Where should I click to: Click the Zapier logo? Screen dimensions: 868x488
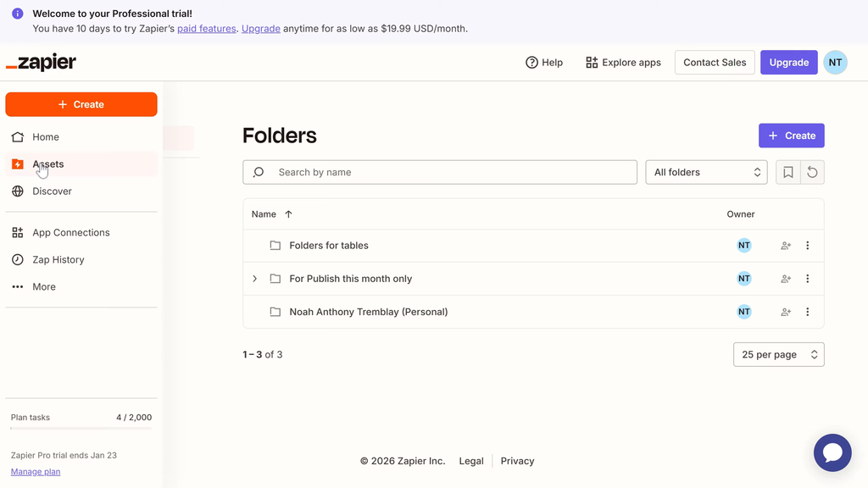pos(41,63)
